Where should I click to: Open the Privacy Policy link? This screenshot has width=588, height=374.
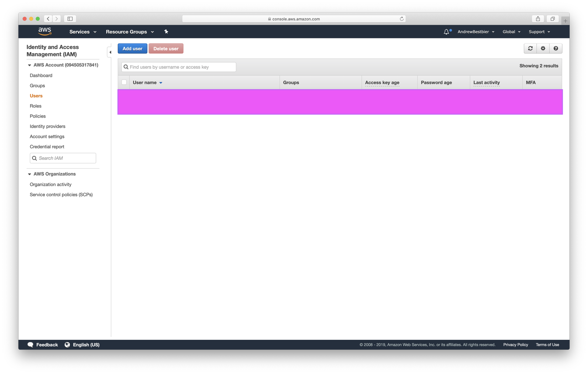[516, 345]
